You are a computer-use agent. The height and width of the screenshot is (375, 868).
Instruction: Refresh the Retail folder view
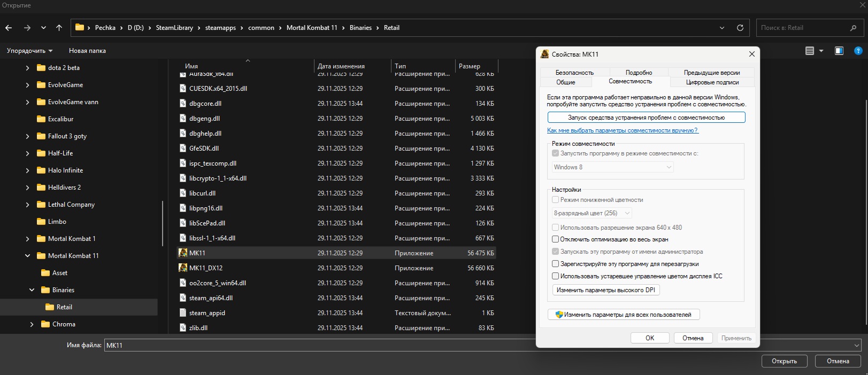point(740,28)
